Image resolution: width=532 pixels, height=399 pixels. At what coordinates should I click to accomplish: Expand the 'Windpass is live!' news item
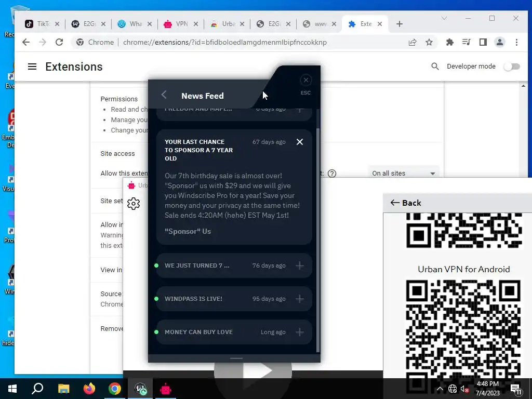click(x=300, y=299)
